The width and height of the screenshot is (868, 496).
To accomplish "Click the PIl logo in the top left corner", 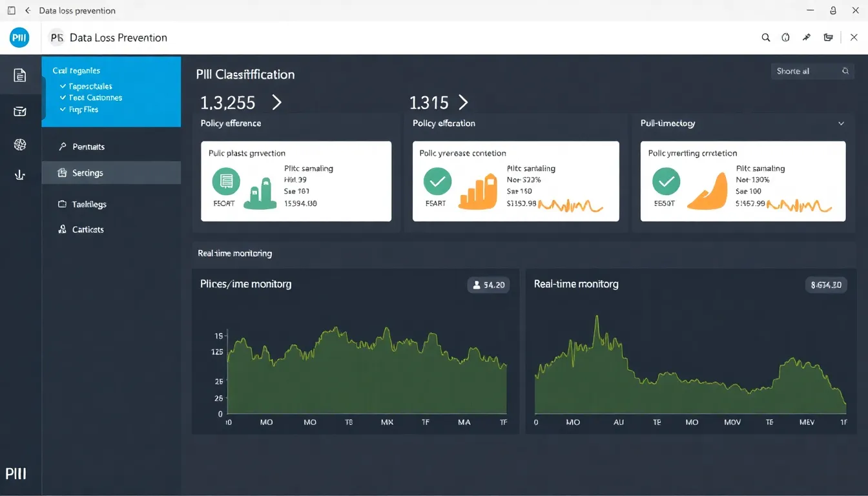I will point(19,37).
